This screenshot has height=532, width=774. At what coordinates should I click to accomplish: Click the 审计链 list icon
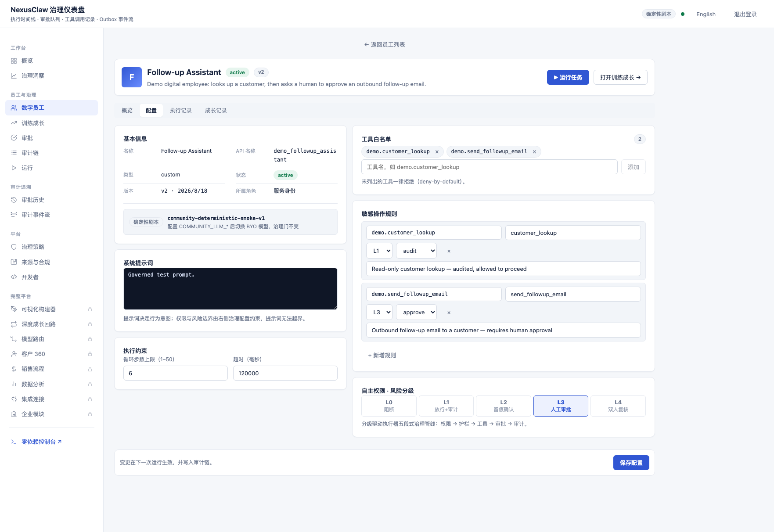(14, 153)
